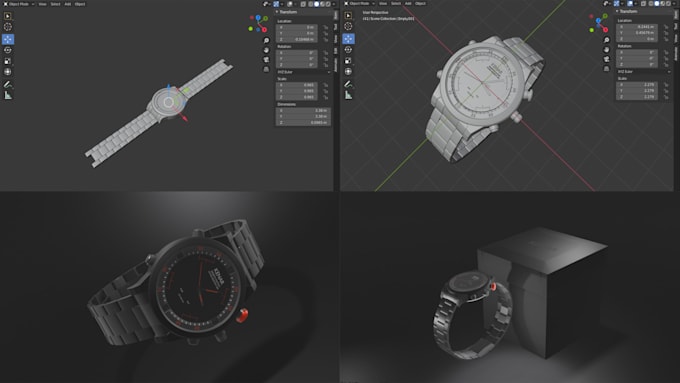Open shading options dropdown in left viewport header
Image resolution: width=680 pixels, height=383 pixels.
click(334, 4)
